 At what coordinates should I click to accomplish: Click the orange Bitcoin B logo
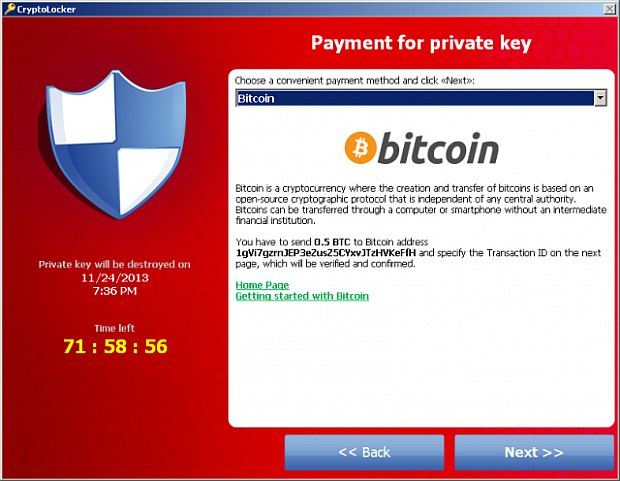[x=360, y=148]
